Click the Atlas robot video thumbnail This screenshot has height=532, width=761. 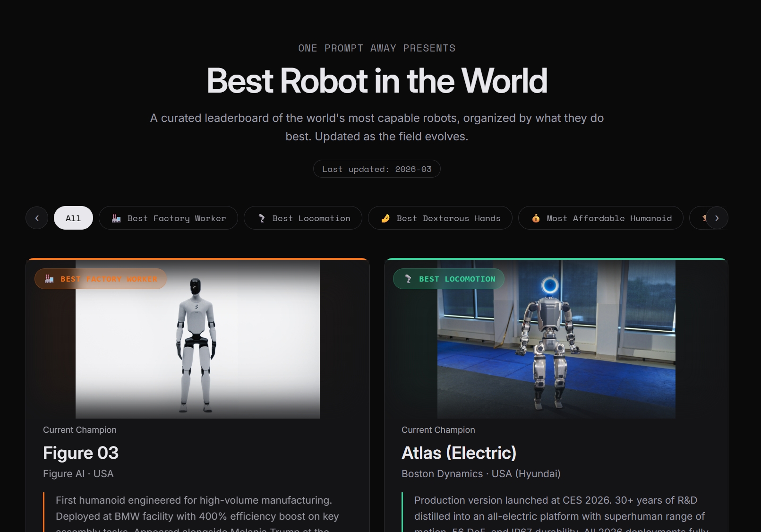(x=556, y=339)
